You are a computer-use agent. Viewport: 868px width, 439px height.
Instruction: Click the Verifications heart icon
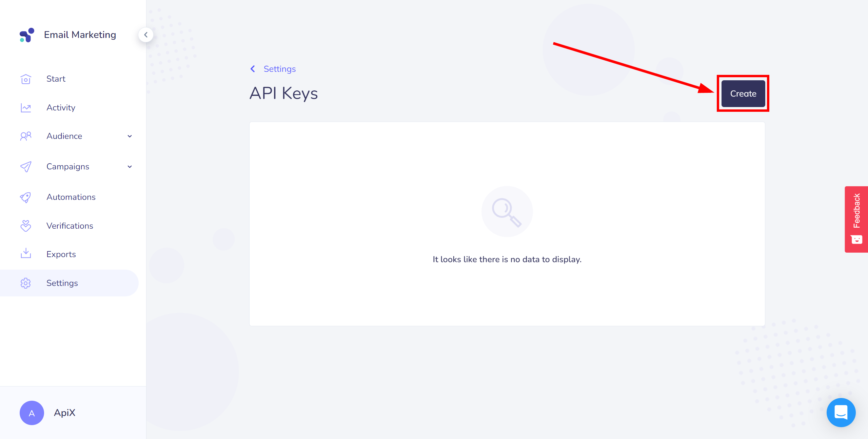point(26,226)
